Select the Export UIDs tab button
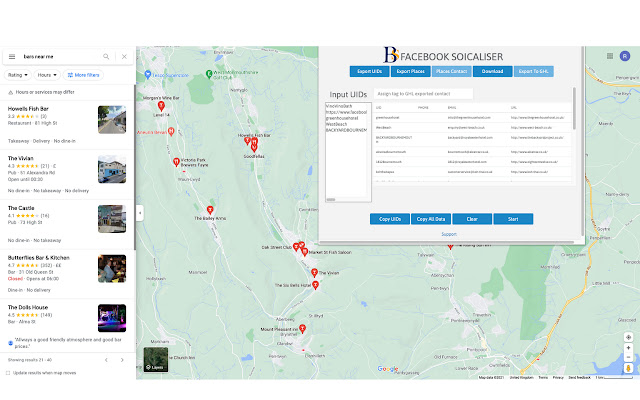The width and height of the screenshot is (640, 400). pos(367,72)
